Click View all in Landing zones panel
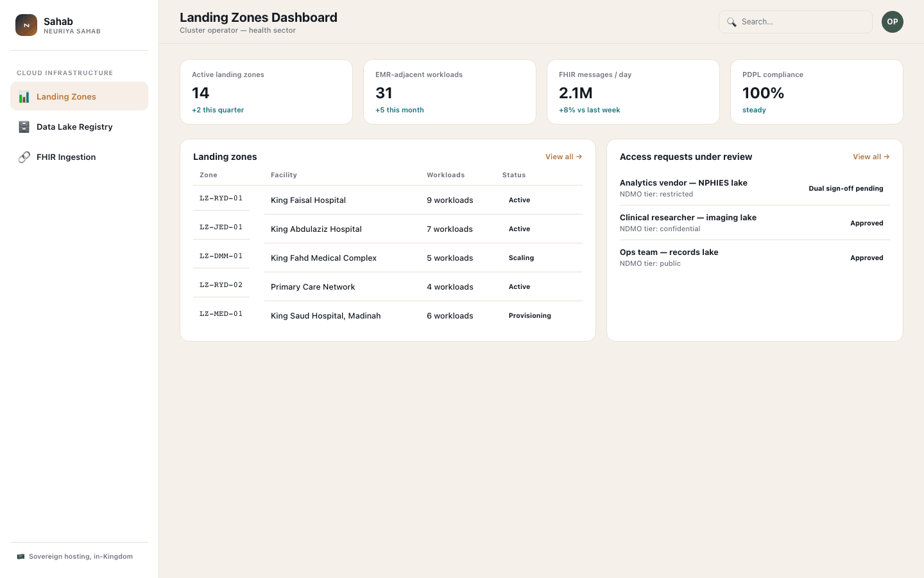The image size is (924, 578). coord(563,157)
